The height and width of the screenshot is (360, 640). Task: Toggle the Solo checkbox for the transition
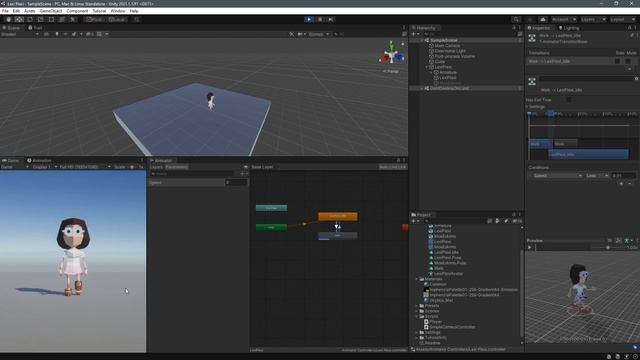[618, 61]
